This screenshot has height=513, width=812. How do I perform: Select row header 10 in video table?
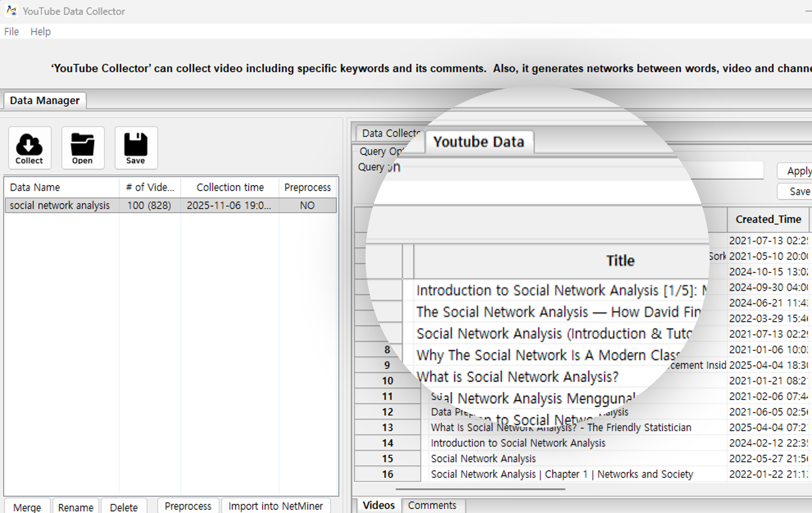coord(388,381)
